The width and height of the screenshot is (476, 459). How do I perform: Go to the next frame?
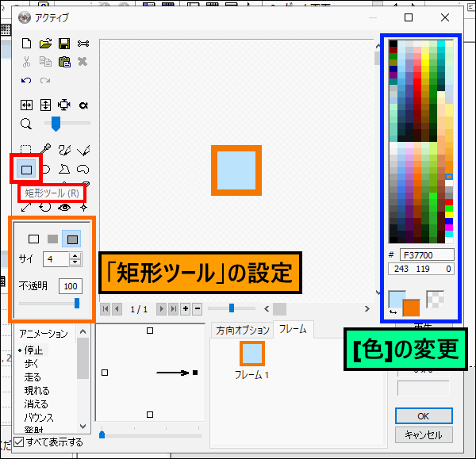(x=161, y=309)
